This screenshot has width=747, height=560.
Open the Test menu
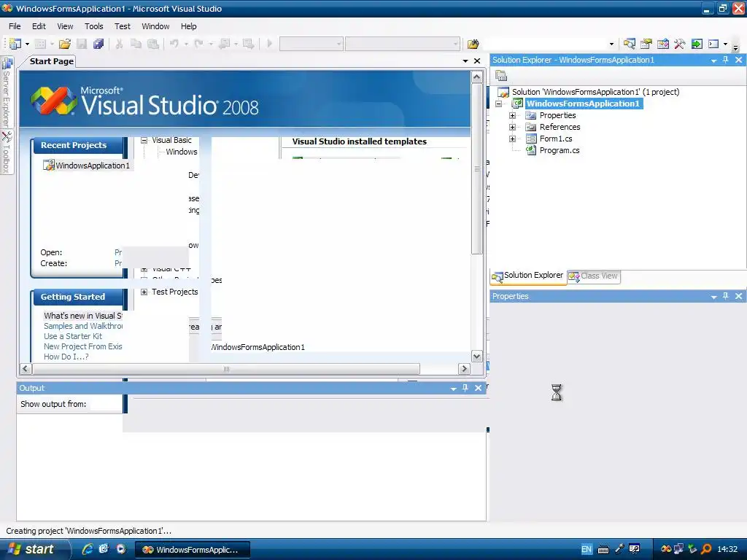tap(123, 26)
